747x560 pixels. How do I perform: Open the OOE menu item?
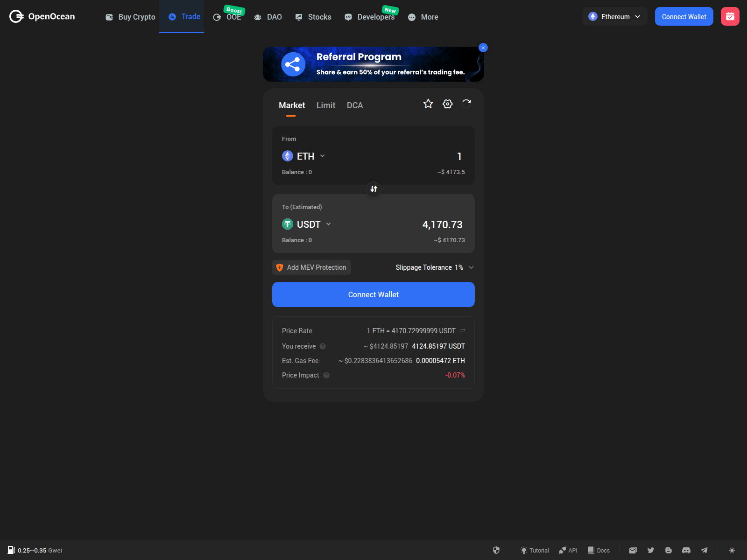[227, 17]
